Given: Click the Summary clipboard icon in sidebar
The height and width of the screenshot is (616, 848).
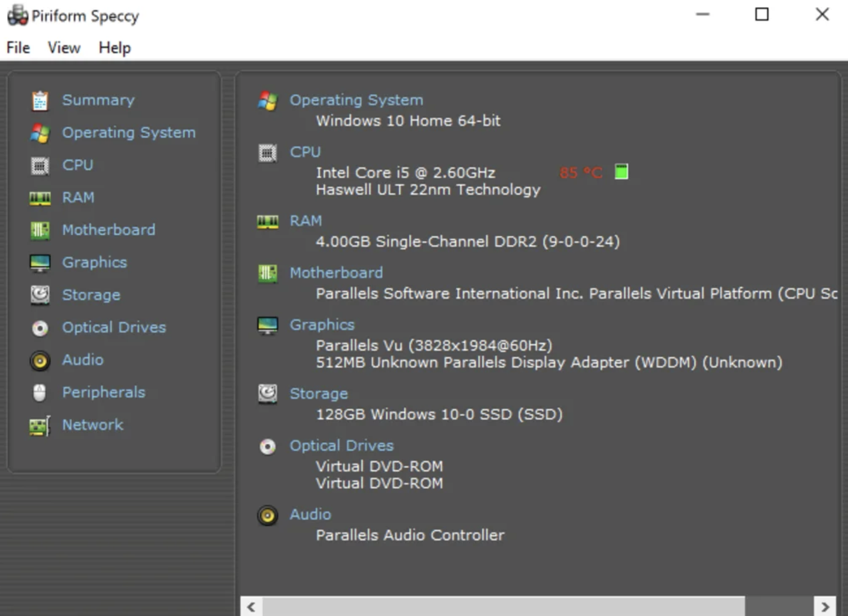Looking at the screenshot, I should click(x=40, y=101).
